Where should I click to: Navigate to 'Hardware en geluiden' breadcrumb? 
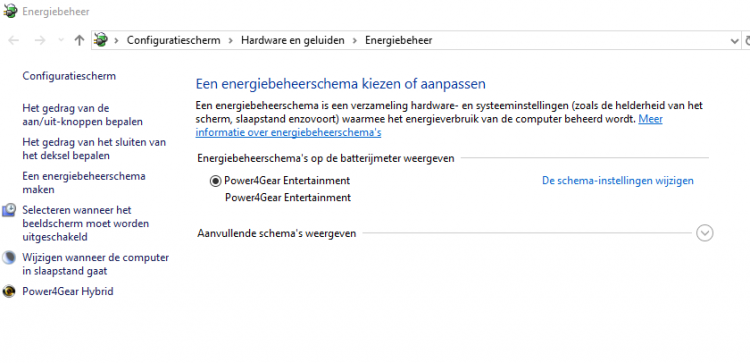click(293, 40)
